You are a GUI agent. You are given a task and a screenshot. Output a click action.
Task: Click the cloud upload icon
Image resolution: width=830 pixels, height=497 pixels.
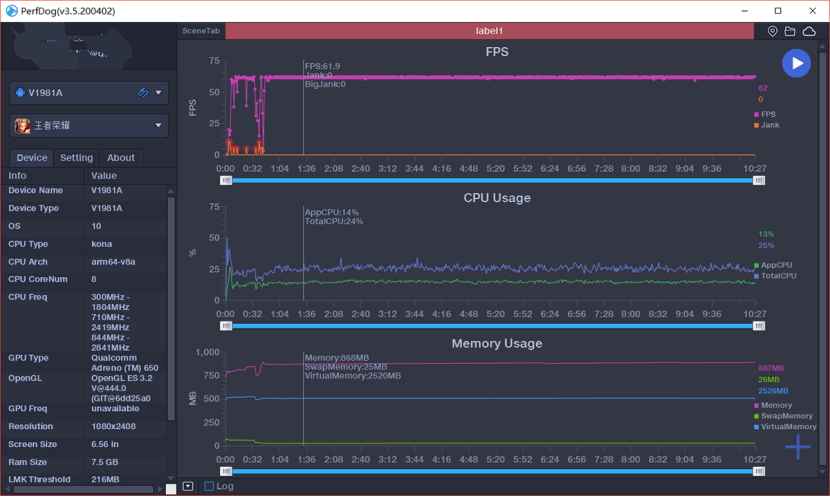pos(809,31)
